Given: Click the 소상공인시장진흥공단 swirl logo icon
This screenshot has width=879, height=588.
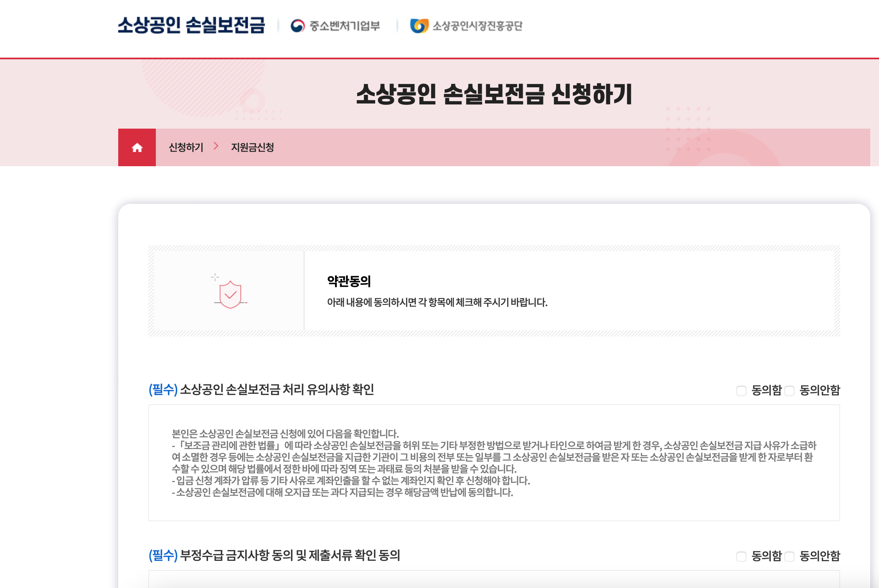Looking at the screenshot, I should pyautogui.click(x=419, y=26).
